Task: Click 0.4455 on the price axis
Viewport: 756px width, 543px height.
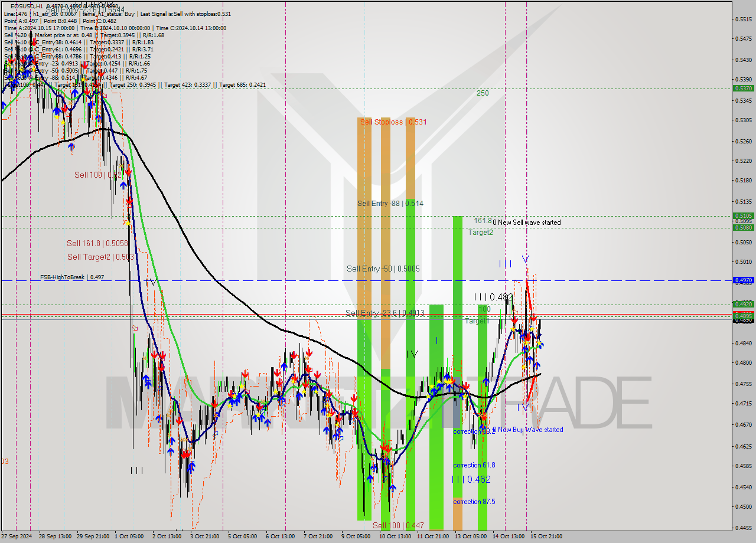Action: pos(743,528)
